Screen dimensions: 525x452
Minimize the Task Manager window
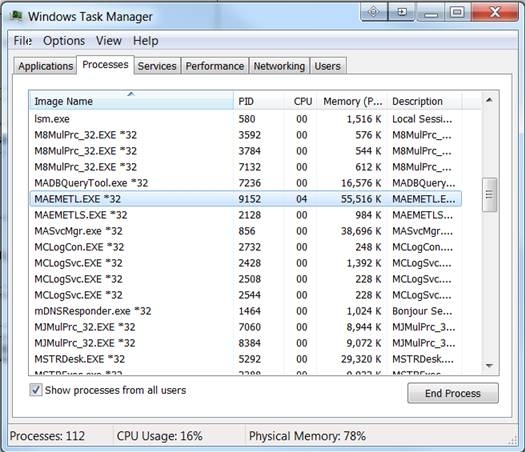431,13
